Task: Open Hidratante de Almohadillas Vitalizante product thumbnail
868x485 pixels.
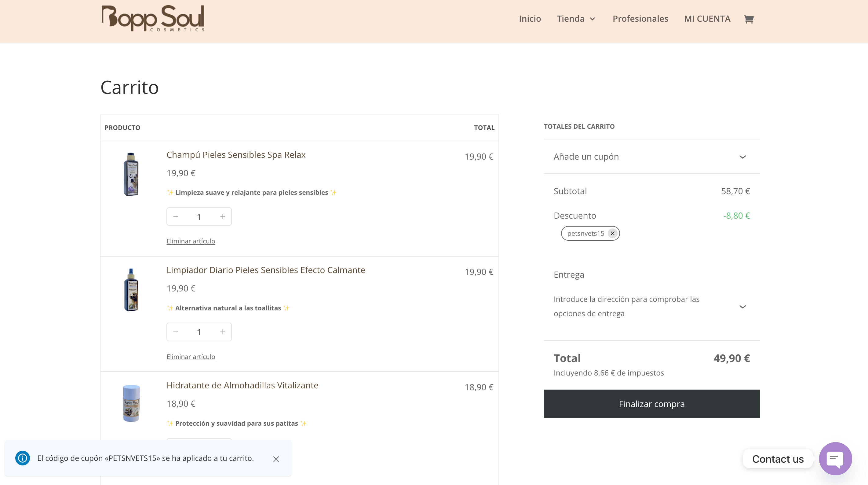Action: pyautogui.click(x=131, y=403)
